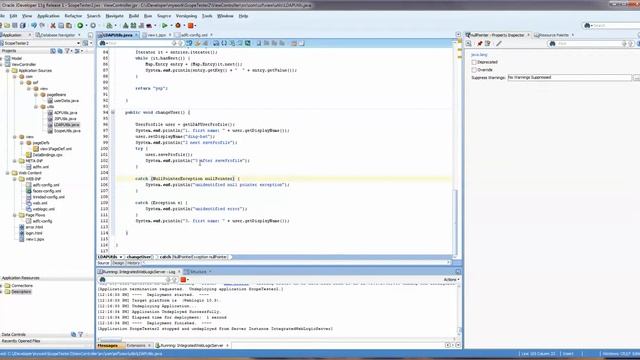Open the Tools menu
Viewport: 640px width, 360px height.
tap(207, 16)
